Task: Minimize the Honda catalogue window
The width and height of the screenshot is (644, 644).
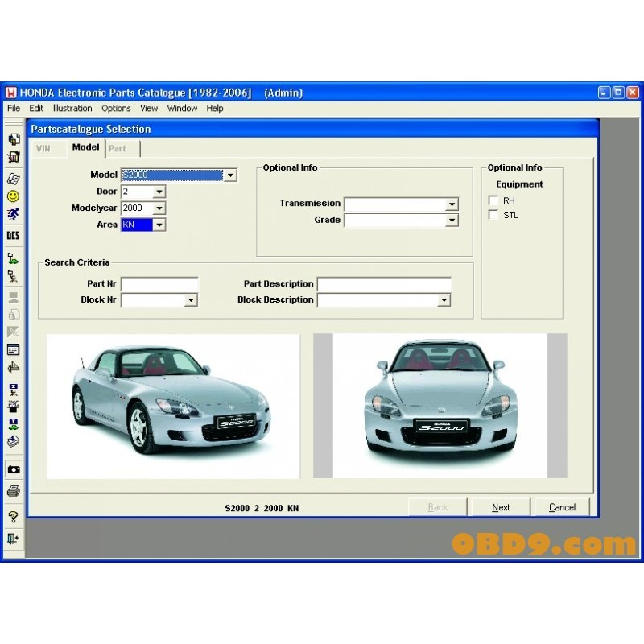Action: point(603,93)
